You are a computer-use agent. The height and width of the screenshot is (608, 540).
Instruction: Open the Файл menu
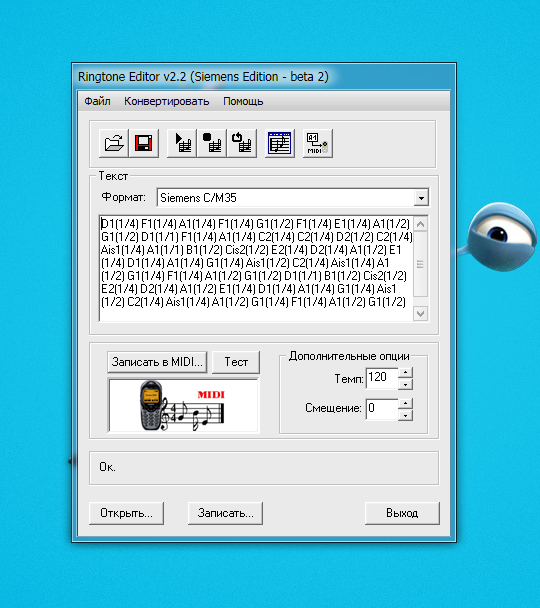(97, 101)
